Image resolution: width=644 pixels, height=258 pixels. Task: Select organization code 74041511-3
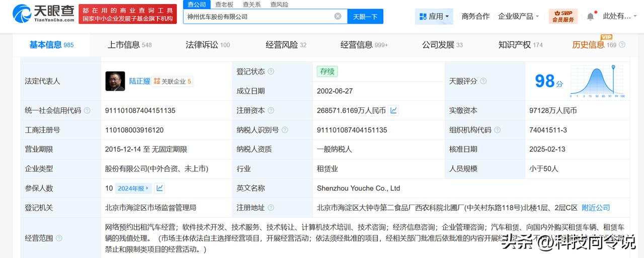coord(548,130)
